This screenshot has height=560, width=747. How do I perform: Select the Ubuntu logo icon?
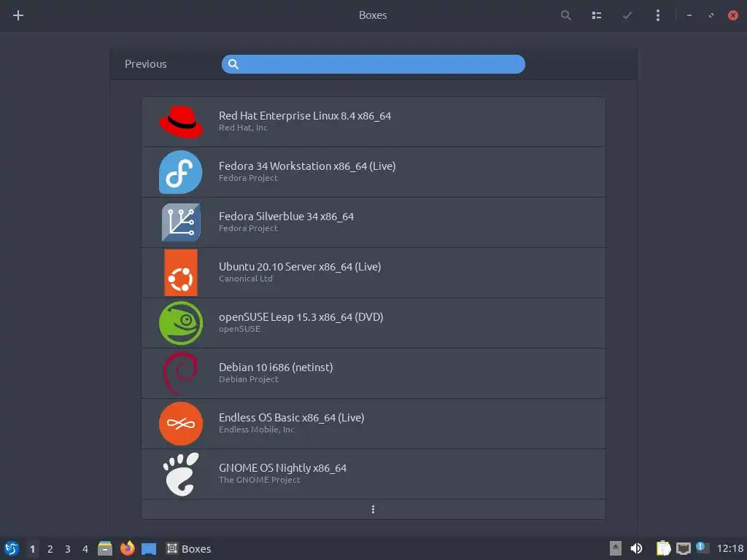(181, 273)
